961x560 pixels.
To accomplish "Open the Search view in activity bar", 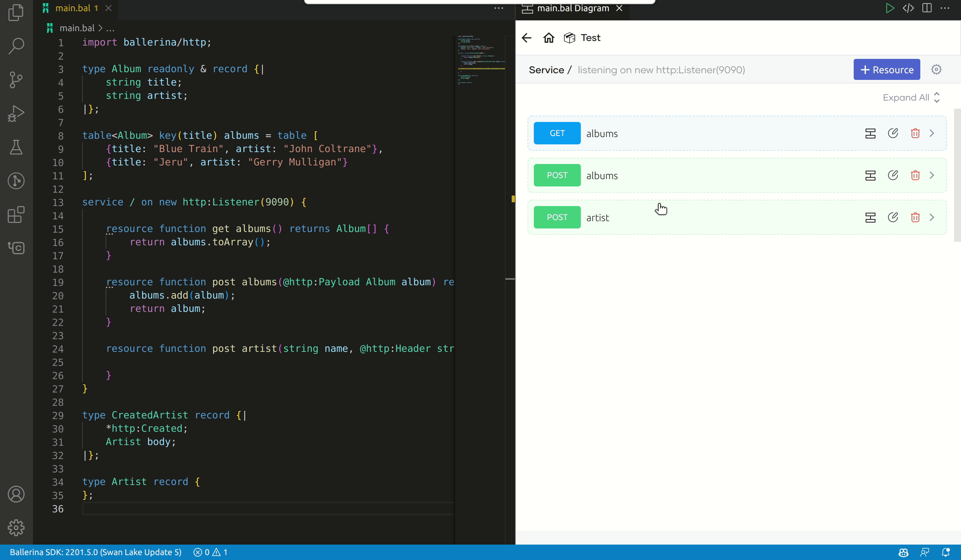I will click(16, 46).
